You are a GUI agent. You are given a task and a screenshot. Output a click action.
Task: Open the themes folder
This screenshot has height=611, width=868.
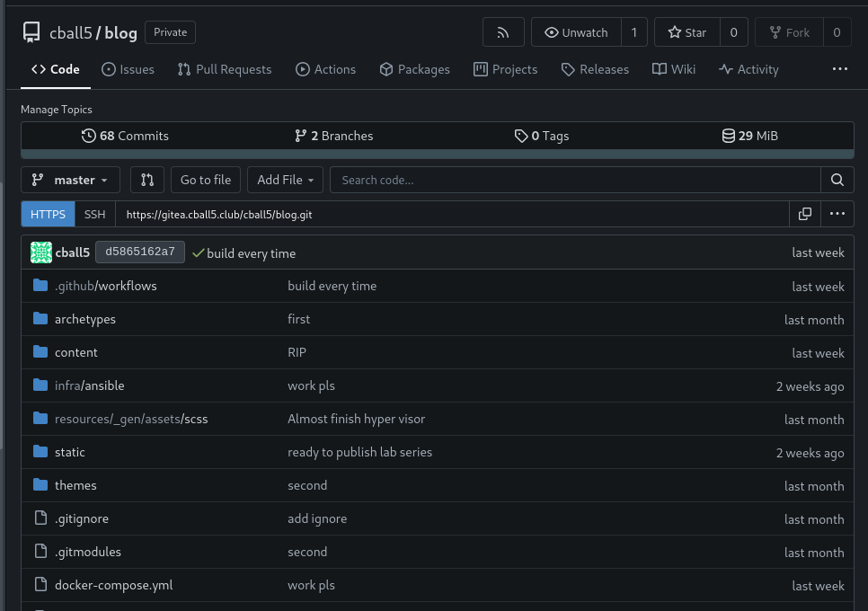(x=75, y=485)
